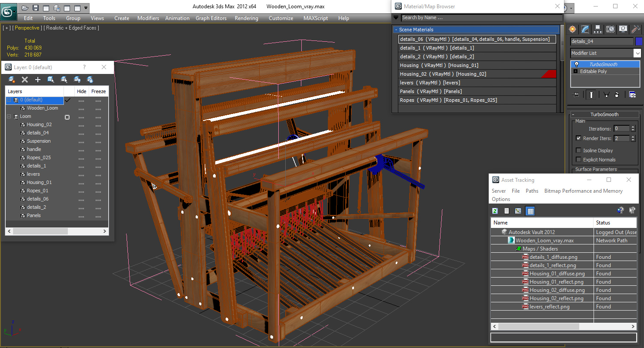This screenshot has height=348, width=644.
Task: Click the Save File floppy icon
Action: tap(36, 8)
